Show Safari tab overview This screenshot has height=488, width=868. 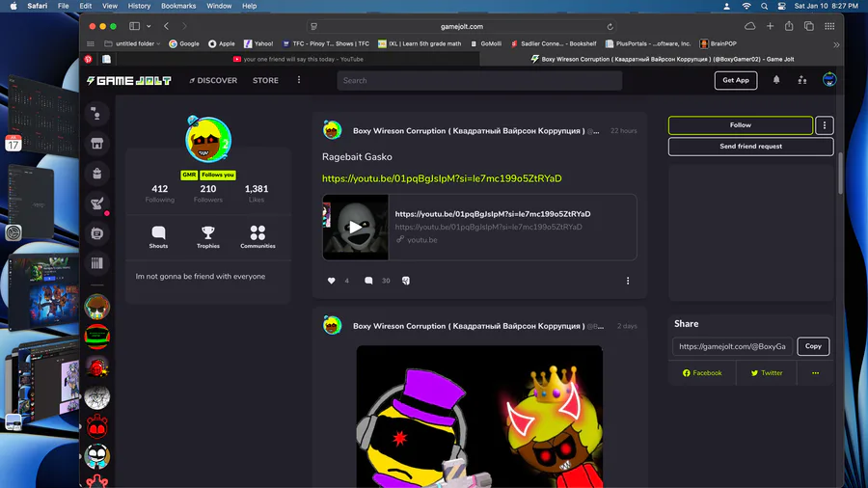pos(809,26)
